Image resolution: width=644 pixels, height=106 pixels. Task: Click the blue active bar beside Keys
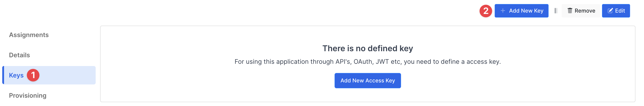pos(3,75)
